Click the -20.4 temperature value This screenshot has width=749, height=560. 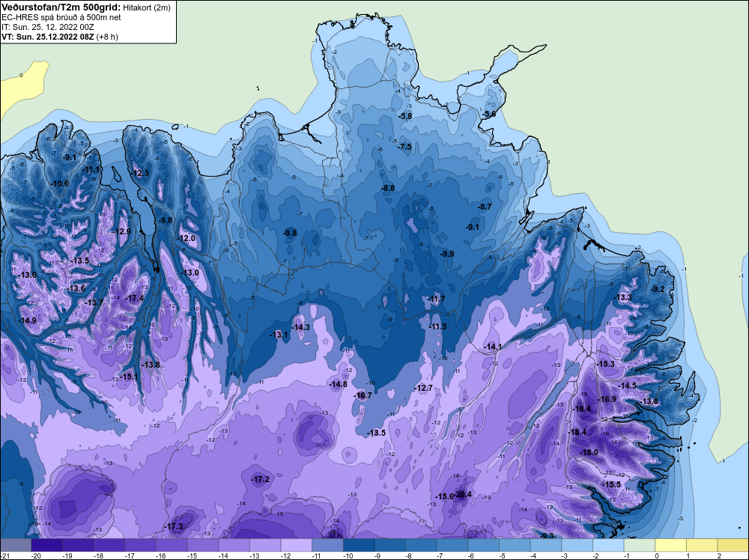coord(462,494)
